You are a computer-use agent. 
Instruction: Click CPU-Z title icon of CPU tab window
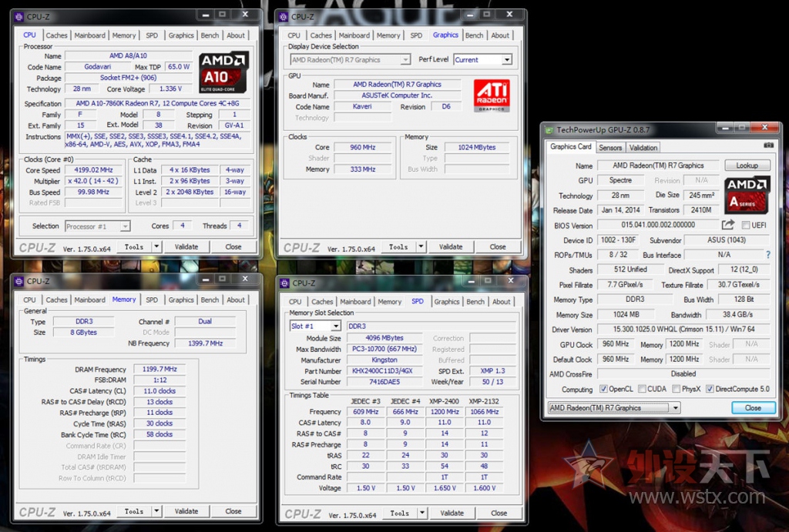(x=19, y=17)
